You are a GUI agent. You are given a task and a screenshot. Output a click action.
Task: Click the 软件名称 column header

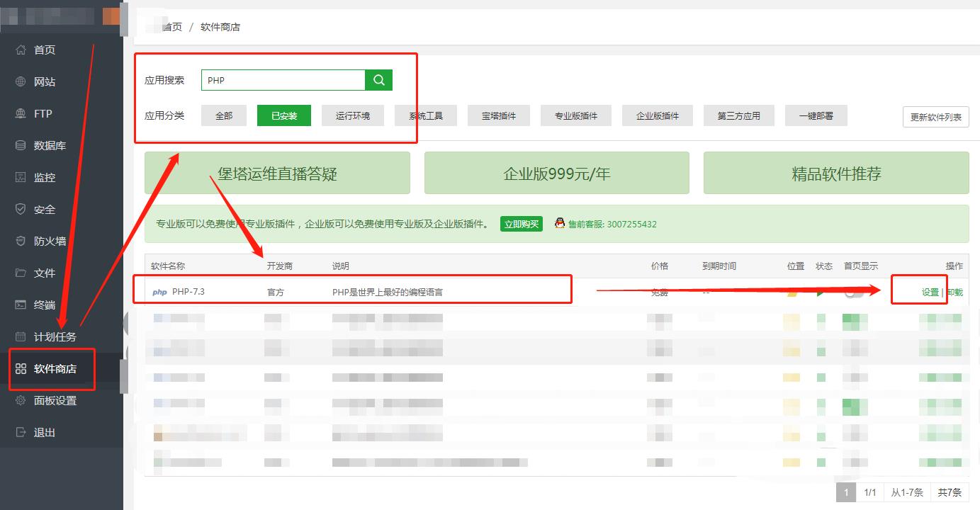(x=168, y=266)
